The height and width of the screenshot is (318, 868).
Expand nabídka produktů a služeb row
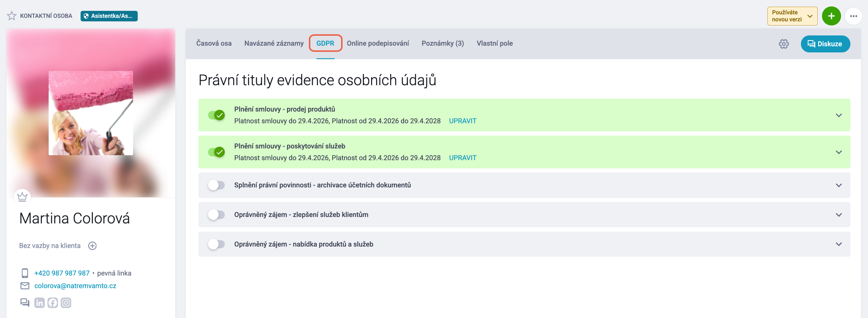pos(838,244)
